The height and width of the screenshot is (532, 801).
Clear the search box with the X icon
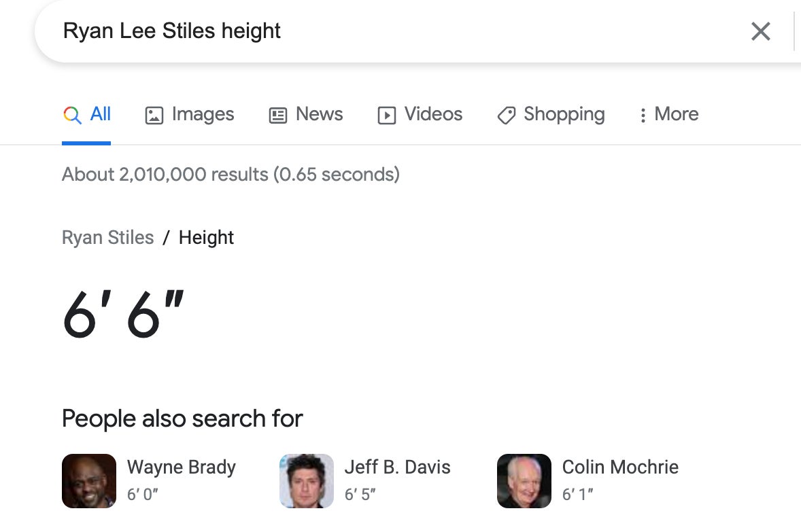pyautogui.click(x=760, y=31)
